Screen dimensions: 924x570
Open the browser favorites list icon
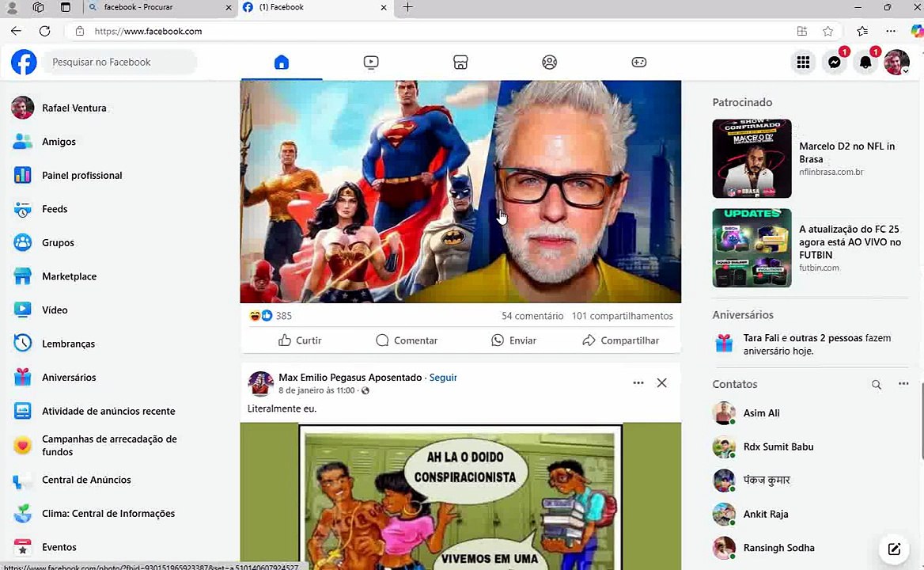862,31
